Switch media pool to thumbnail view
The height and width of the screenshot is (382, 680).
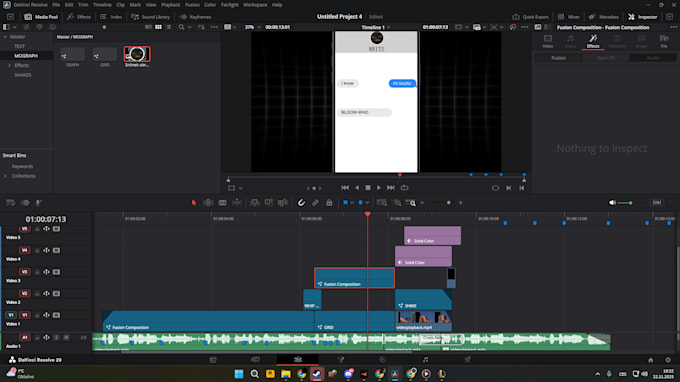tap(158, 27)
